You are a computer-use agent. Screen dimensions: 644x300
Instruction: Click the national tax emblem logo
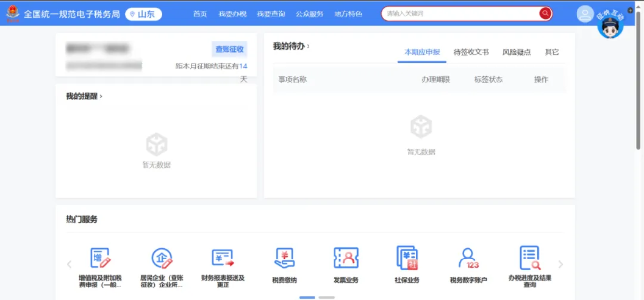point(12,13)
